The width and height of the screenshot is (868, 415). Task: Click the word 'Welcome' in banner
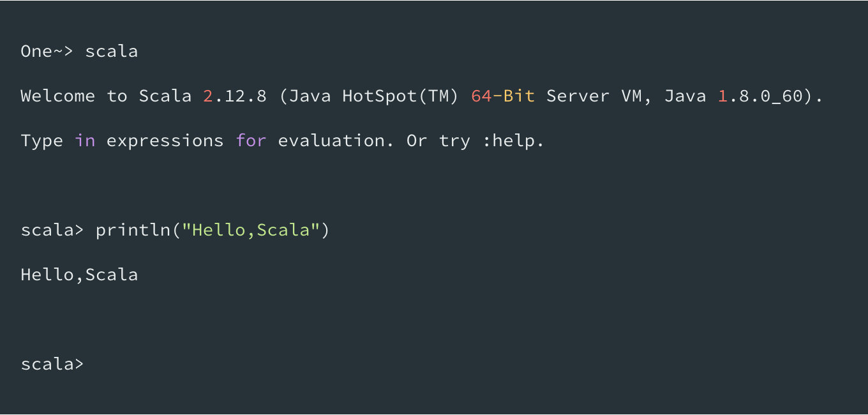[x=58, y=96]
